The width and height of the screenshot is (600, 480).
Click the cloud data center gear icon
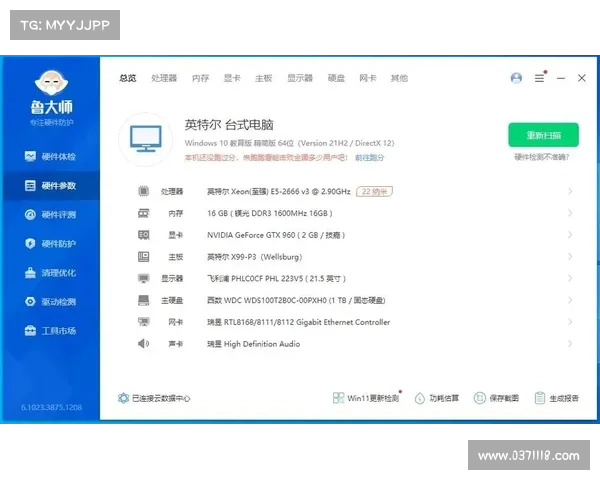point(123,398)
